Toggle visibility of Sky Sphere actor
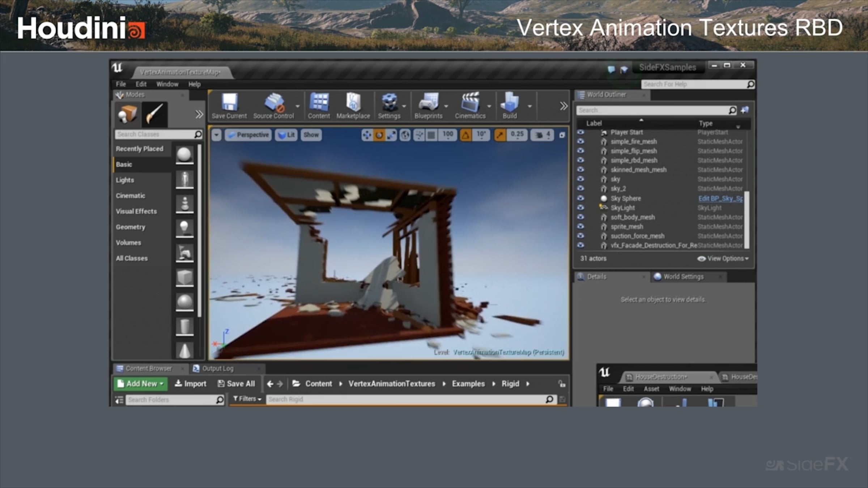The width and height of the screenshot is (868, 488). (581, 198)
